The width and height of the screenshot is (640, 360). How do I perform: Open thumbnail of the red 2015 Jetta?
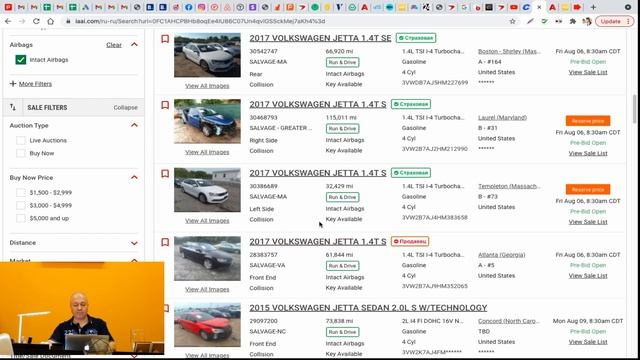(x=207, y=325)
